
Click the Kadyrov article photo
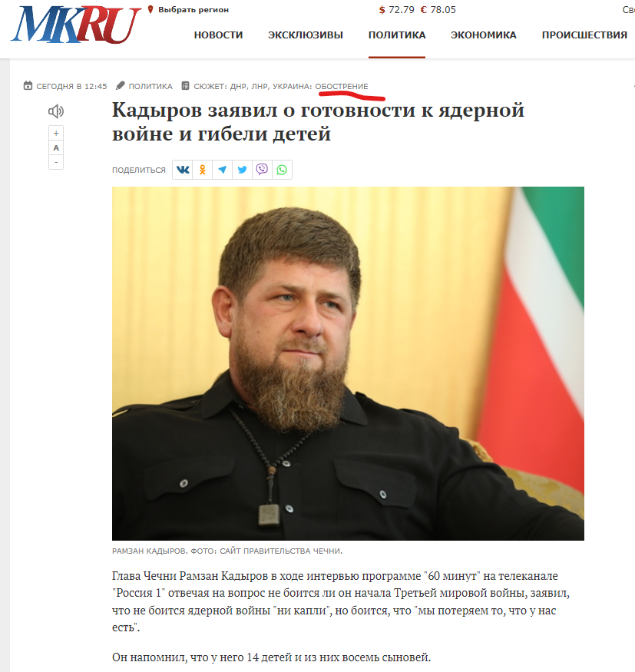point(348,363)
